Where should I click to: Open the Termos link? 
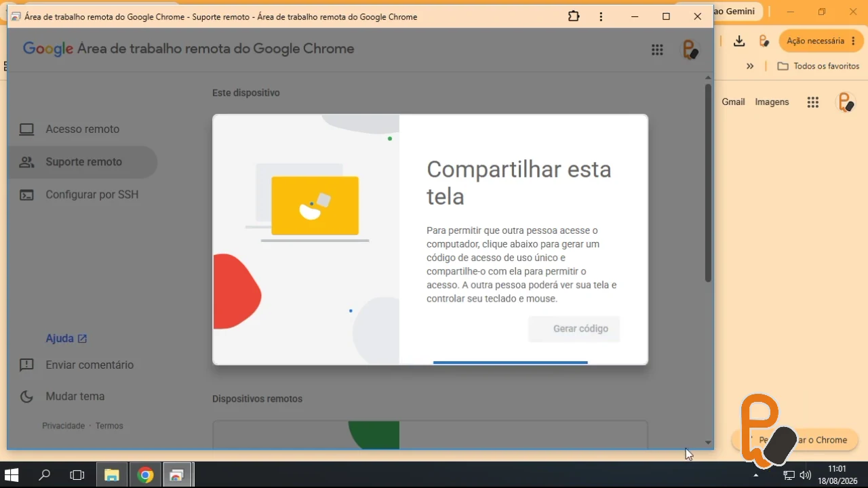pos(109,426)
